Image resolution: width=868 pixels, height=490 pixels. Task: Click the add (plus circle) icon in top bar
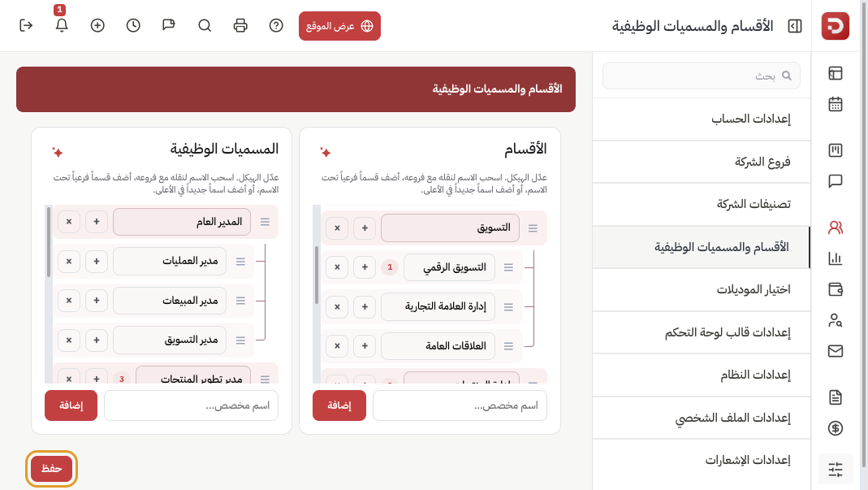pos(97,25)
